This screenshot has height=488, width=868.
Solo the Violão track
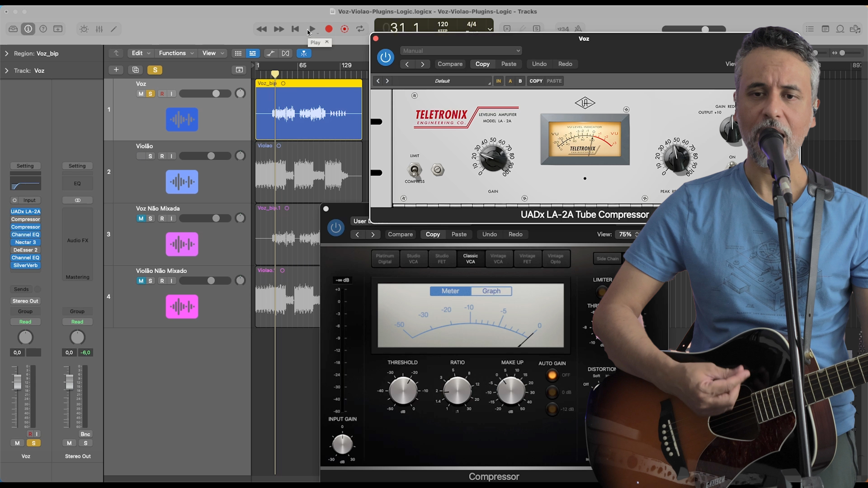coord(150,156)
